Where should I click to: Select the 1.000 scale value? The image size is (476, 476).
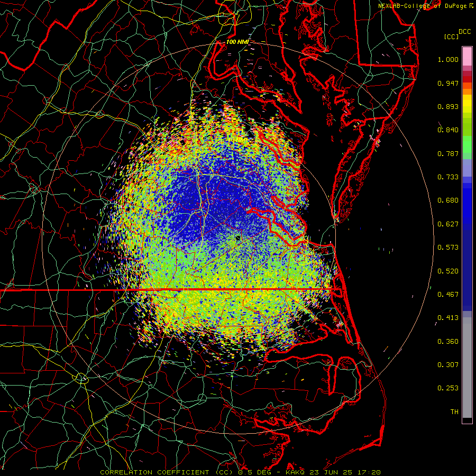point(448,59)
